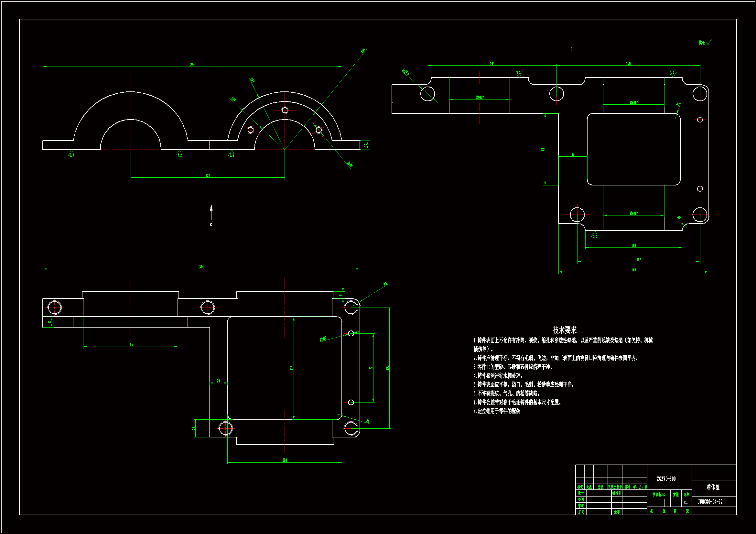Click the 106 dimension text in bottom view

click(x=131, y=345)
